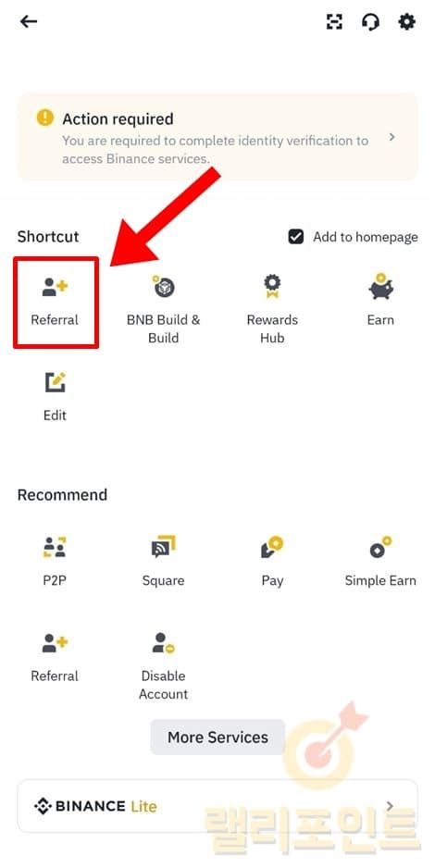This screenshot has height=868, width=435.
Task: Open BNB Build & Build shortcut
Action: pyautogui.click(x=163, y=309)
